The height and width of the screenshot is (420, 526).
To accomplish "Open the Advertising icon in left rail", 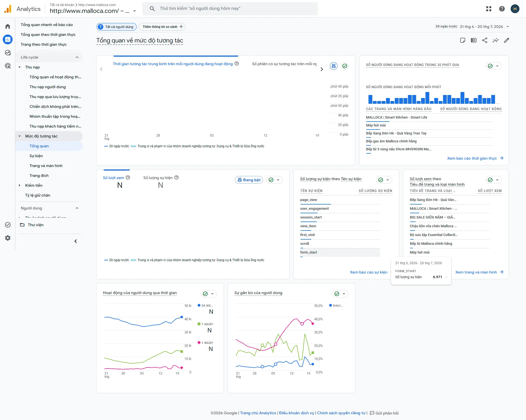I will [x=8, y=66].
